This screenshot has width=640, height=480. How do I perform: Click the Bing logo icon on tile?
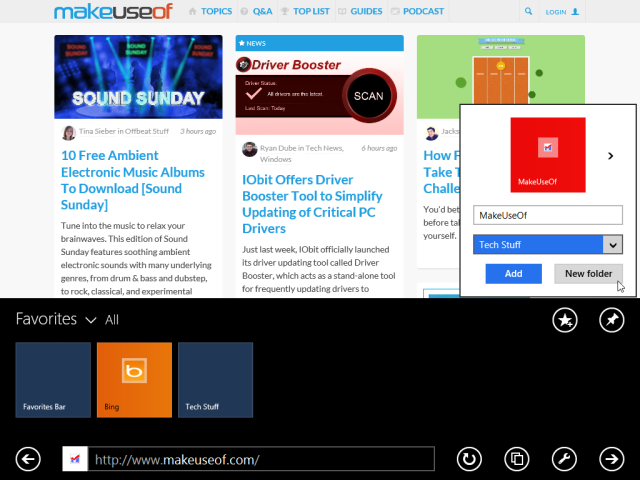134,371
